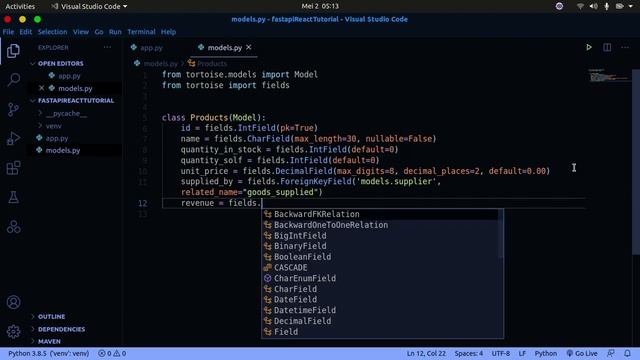Open the Explorer view in activity bar
This screenshot has height=360, width=640.
pyautogui.click(x=13, y=51)
